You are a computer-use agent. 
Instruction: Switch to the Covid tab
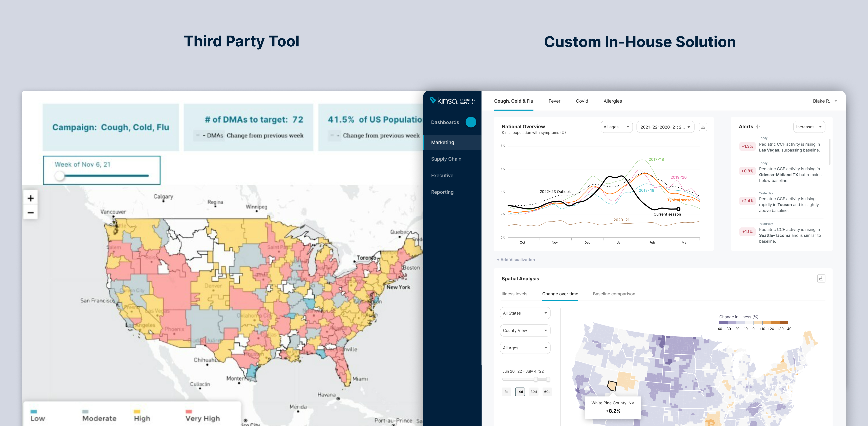[x=582, y=101]
